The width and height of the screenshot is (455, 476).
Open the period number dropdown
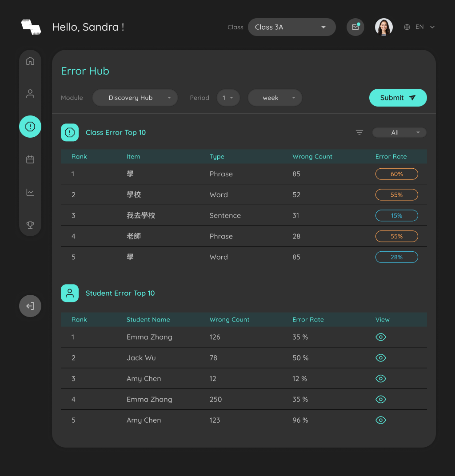[x=228, y=98]
